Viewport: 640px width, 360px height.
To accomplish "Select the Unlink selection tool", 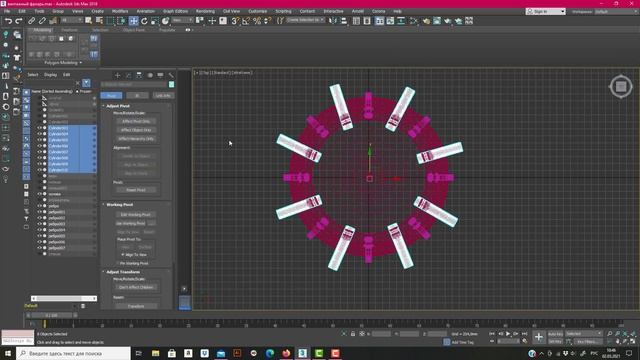I will tap(42, 21).
